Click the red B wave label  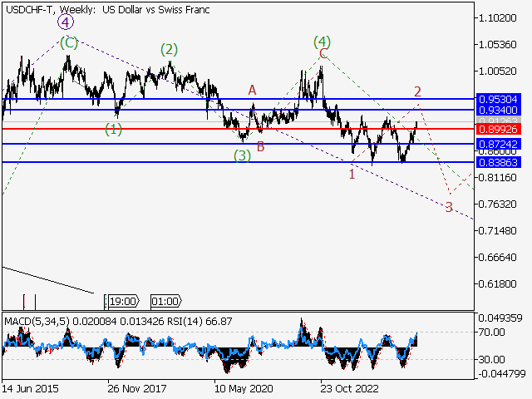tap(260, 146)
